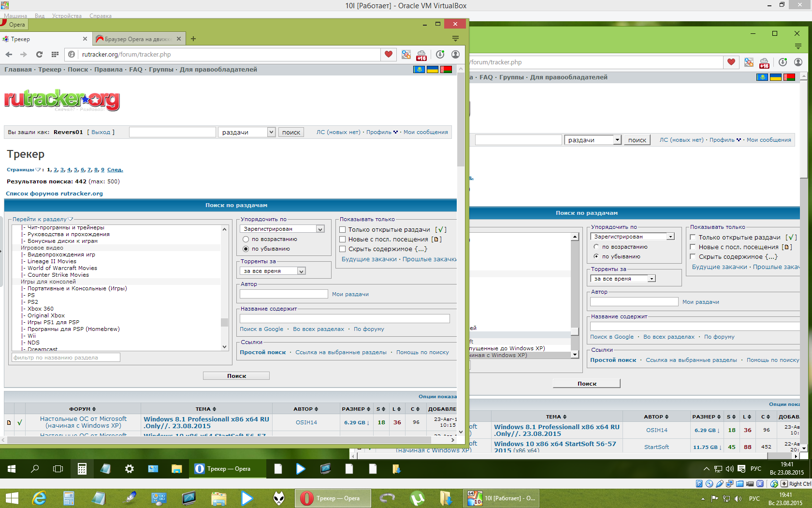Check Новые с посл. посещения in front window
This screenshot has height=508, width=812.
click(x=342, y=239)
